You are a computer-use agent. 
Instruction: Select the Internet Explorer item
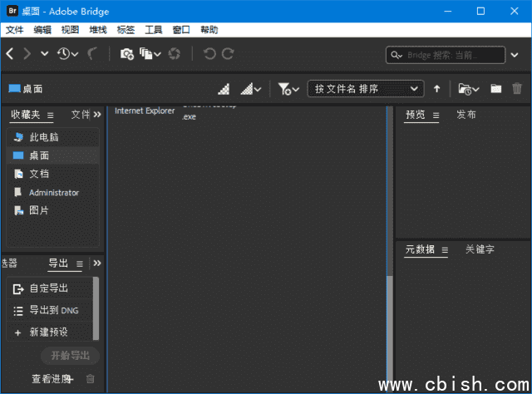145,111
